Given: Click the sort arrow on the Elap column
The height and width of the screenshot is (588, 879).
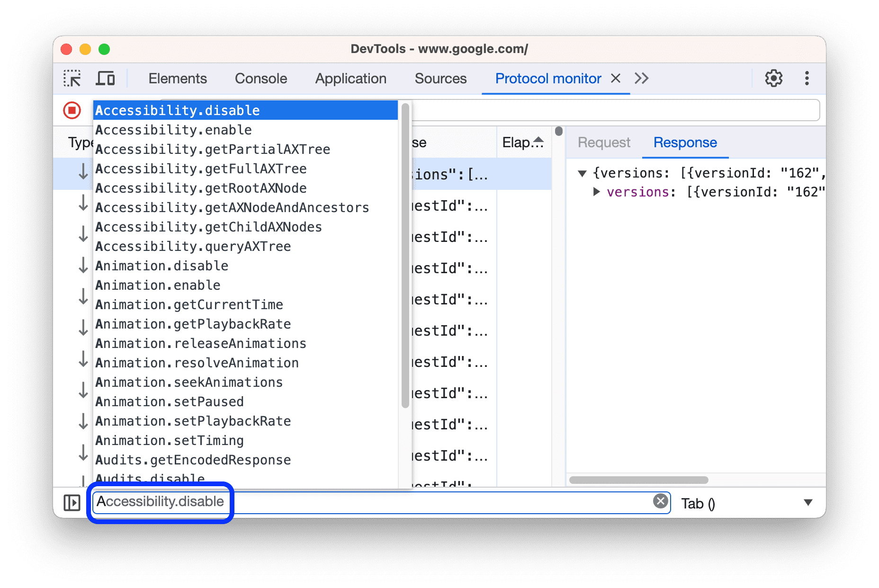Looking at the screenshot, I should tap(538, 140).
